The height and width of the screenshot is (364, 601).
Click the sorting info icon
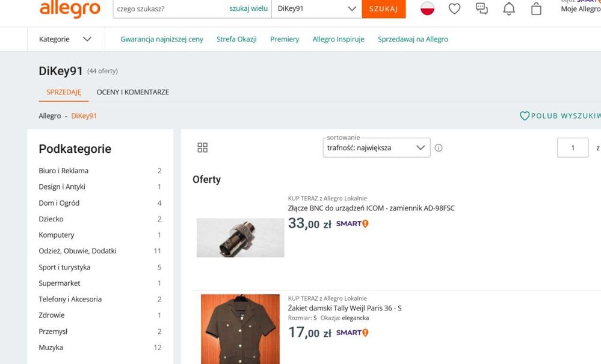(x=439, y=148)
